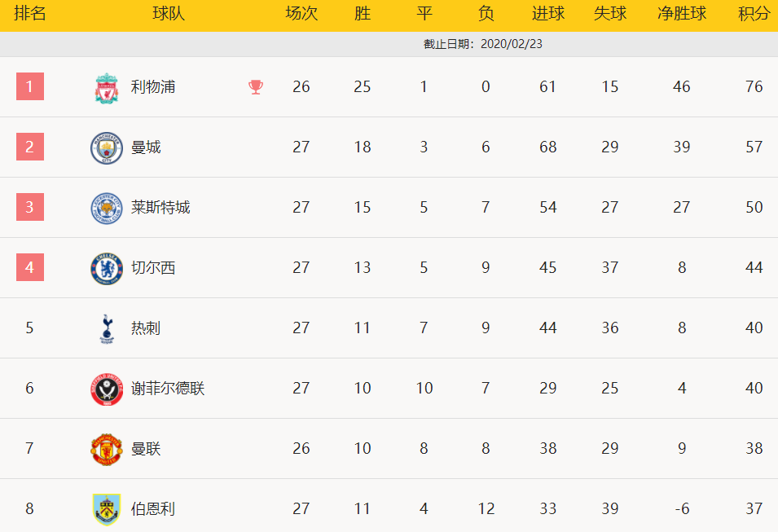Sort by the 积分 column header

[x=754, y=13]
